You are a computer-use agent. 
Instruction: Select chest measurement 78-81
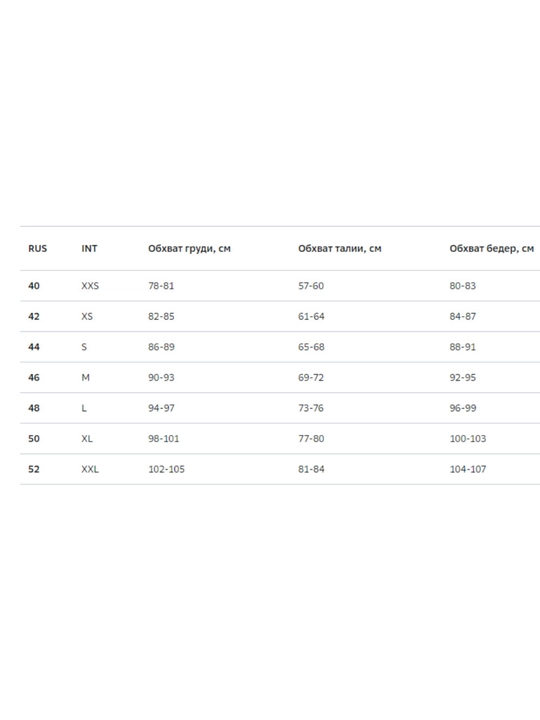161,286
